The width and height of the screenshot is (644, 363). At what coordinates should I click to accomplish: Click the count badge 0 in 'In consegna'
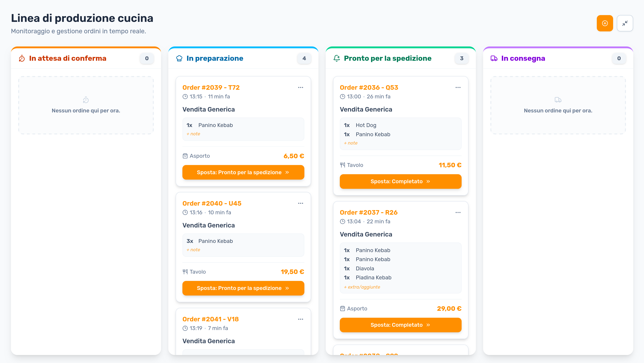tap(619, 58)
